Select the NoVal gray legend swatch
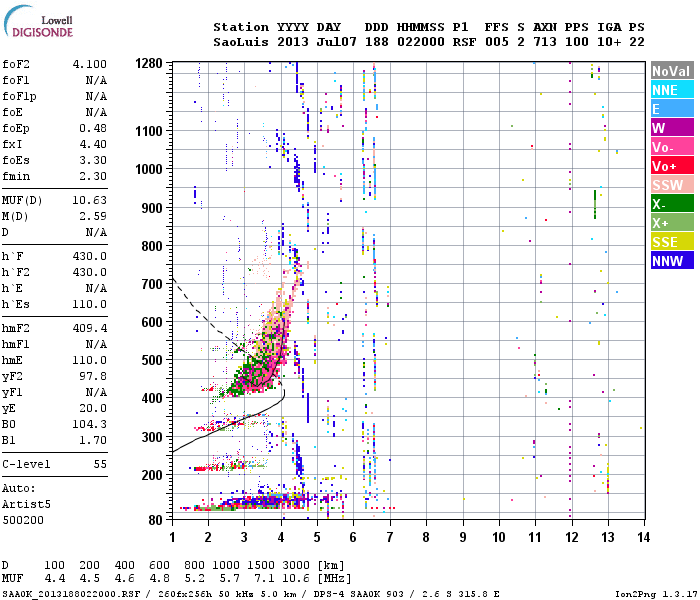Image resolution: width=700 pixels, height=600 pixels. pyautogui.click(x=672, y=71)
